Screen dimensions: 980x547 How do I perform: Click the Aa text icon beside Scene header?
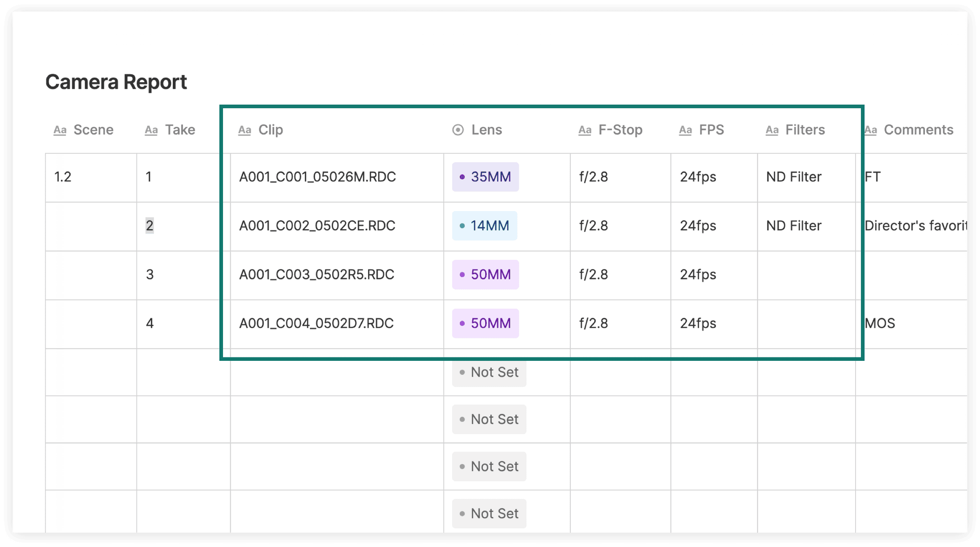(x=60, y=130)
